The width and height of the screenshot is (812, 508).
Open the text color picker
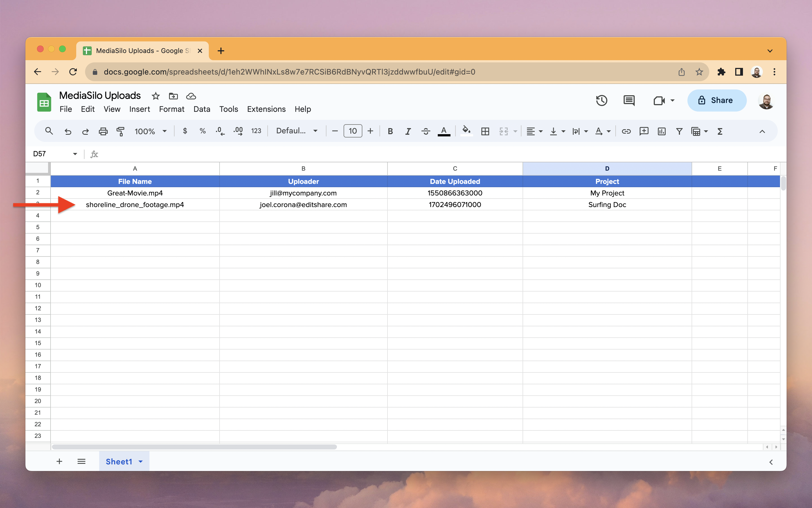point(444,131)
